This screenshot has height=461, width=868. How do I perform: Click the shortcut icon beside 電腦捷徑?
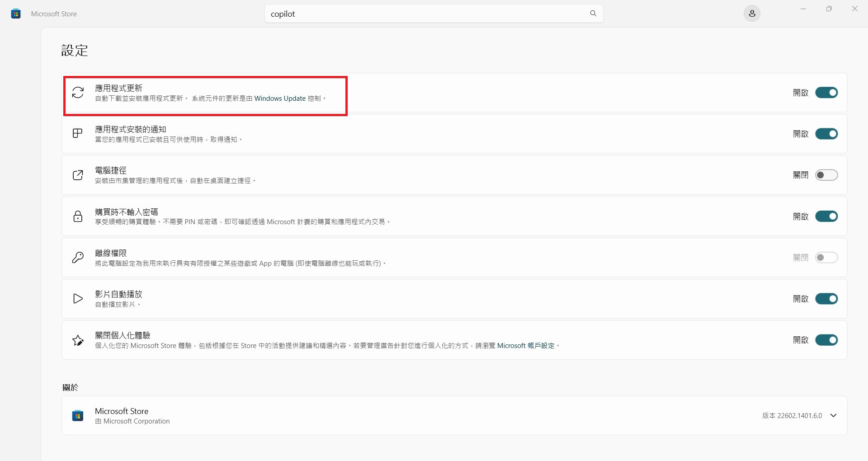78,175
